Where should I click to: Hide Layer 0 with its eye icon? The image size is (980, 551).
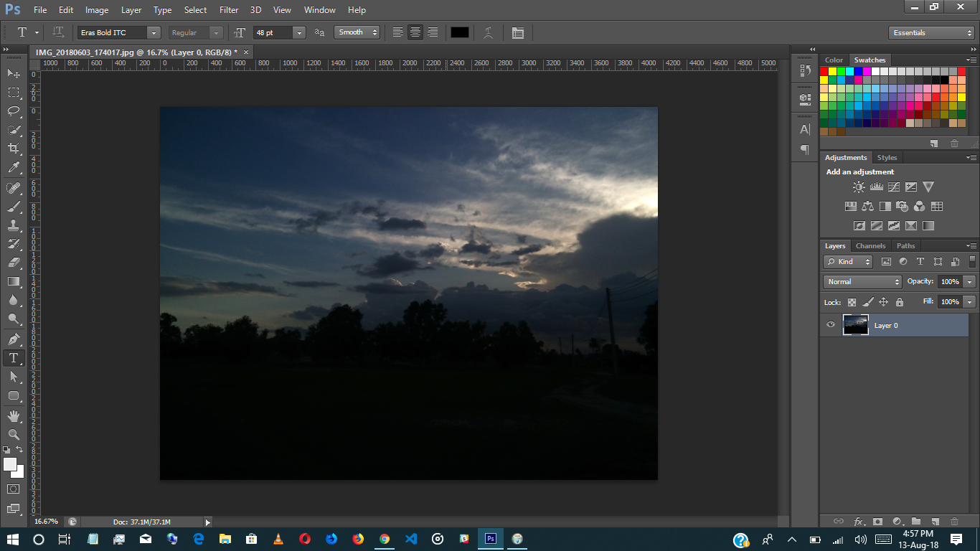tap(830, 325)
